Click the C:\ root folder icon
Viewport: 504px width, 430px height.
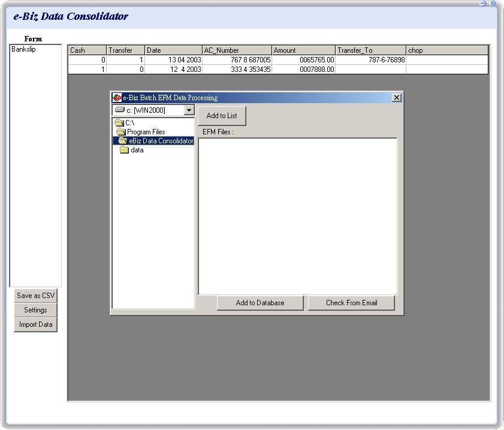[x=119, y=123]
